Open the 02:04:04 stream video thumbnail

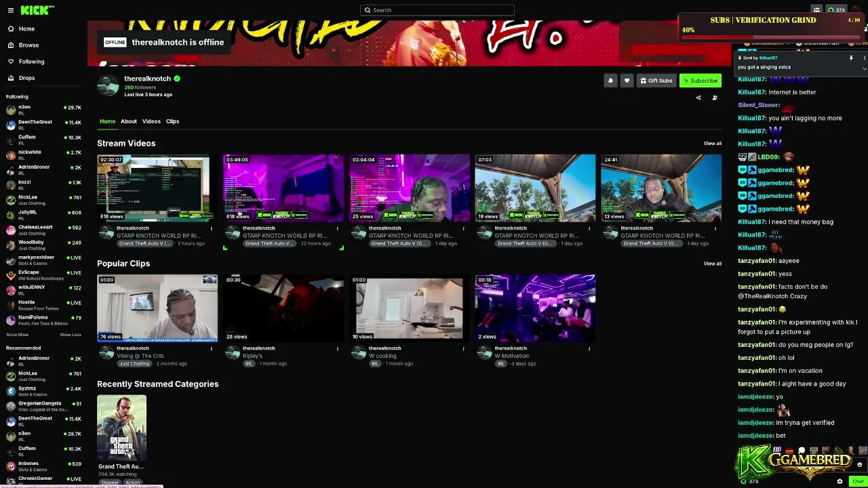[410, 188]
